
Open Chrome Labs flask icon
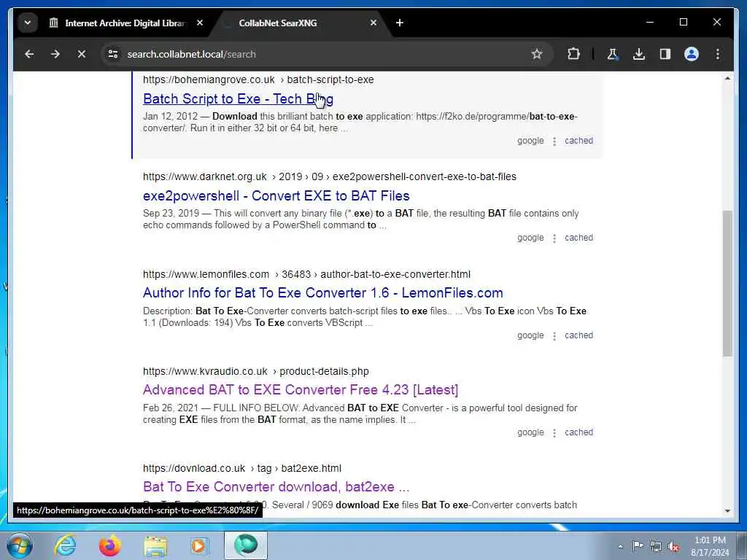click(x=612, y=54)
